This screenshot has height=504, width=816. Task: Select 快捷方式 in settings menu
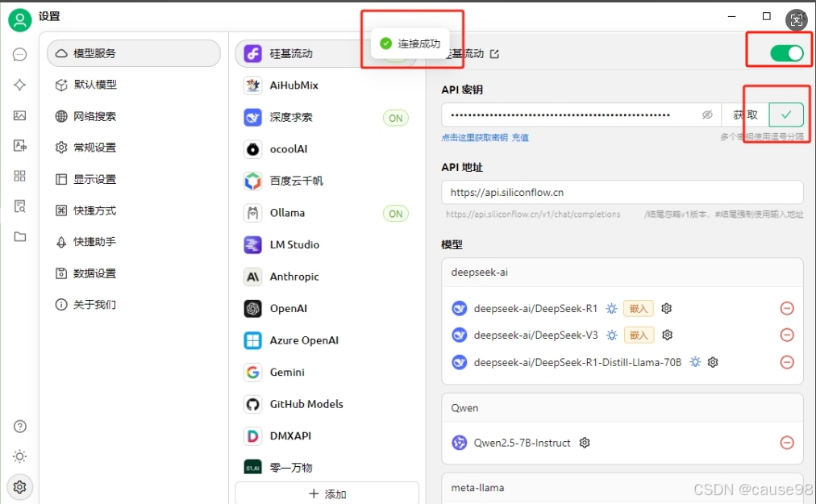click(x=134, y=210)
